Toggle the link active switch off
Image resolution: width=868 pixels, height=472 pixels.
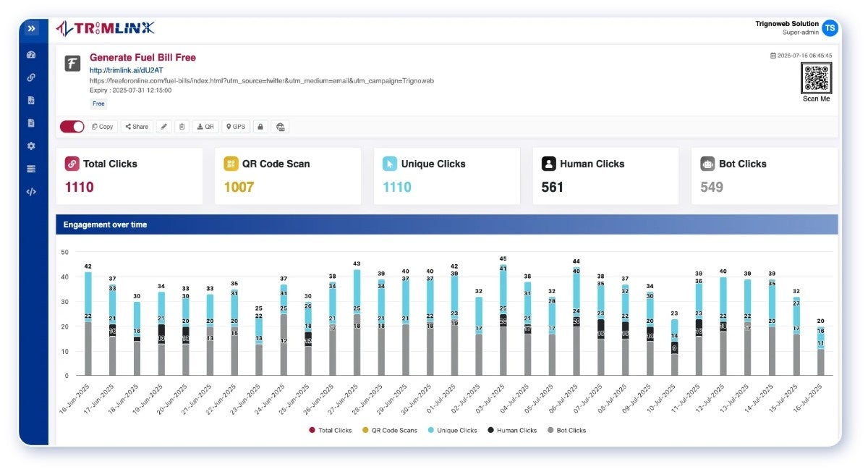coord(72,127)
